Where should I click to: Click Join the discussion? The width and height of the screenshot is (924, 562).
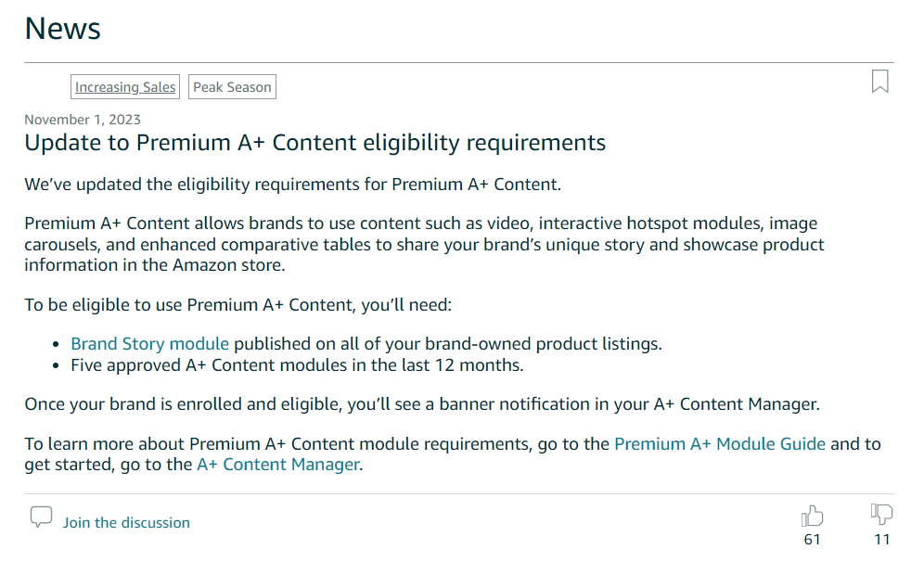126,522
